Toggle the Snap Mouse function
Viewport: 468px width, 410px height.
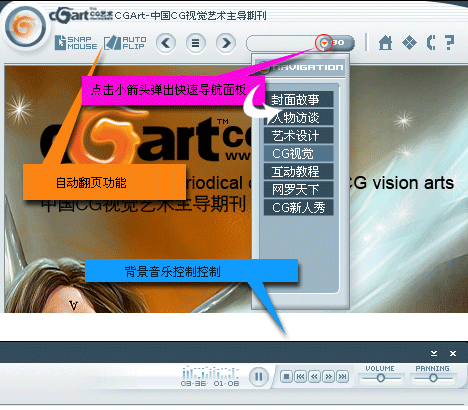point(76,43)
